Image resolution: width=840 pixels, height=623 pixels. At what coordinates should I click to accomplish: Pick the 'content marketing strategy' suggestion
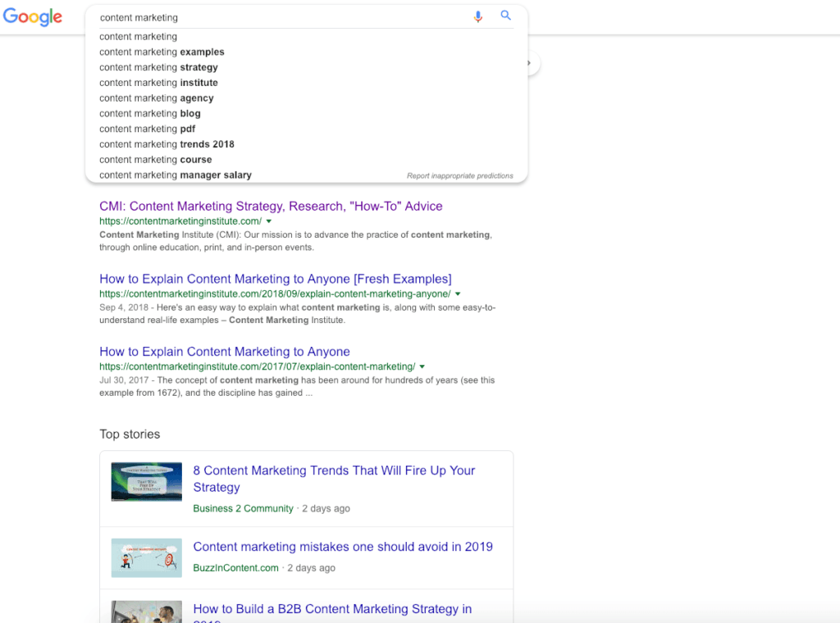pos(158,67)
